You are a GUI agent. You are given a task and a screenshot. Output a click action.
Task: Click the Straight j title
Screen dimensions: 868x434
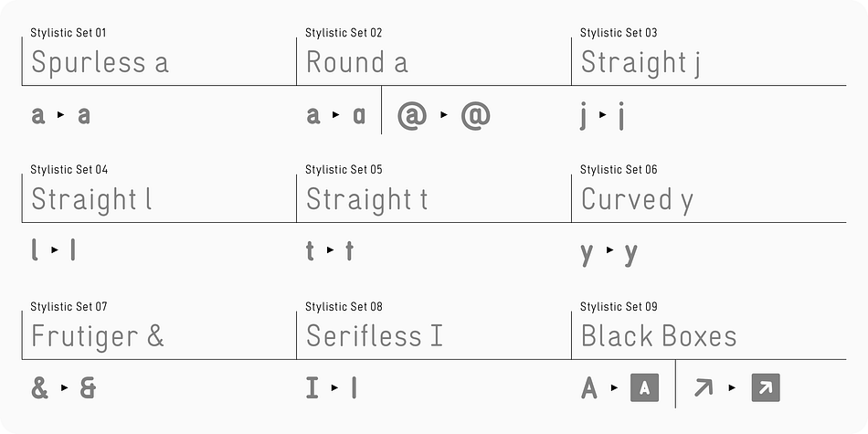pyautogui.click(x=640, y=64)
